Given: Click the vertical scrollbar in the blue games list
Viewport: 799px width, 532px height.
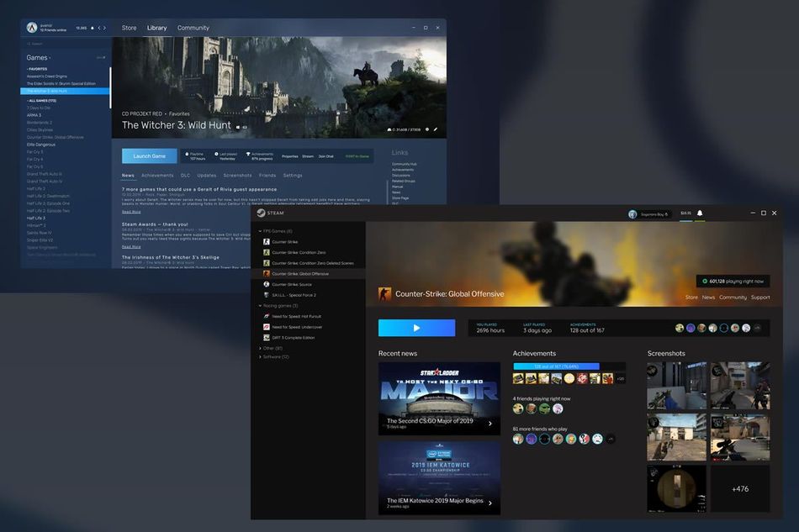Looking at the screenshot, I should pyautogui.click(x=110, y=87).
